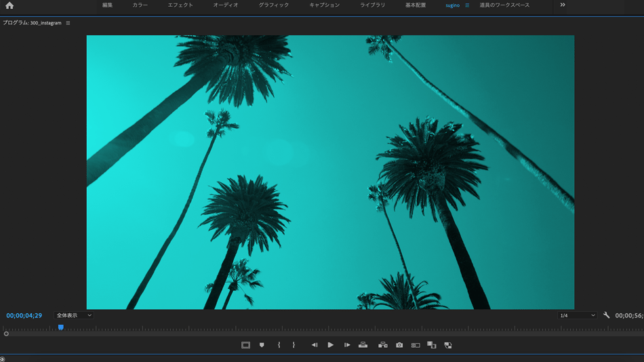Export frame with the camera icon
This screenshot has width=644, height=362.
click(x=399, y=345)
